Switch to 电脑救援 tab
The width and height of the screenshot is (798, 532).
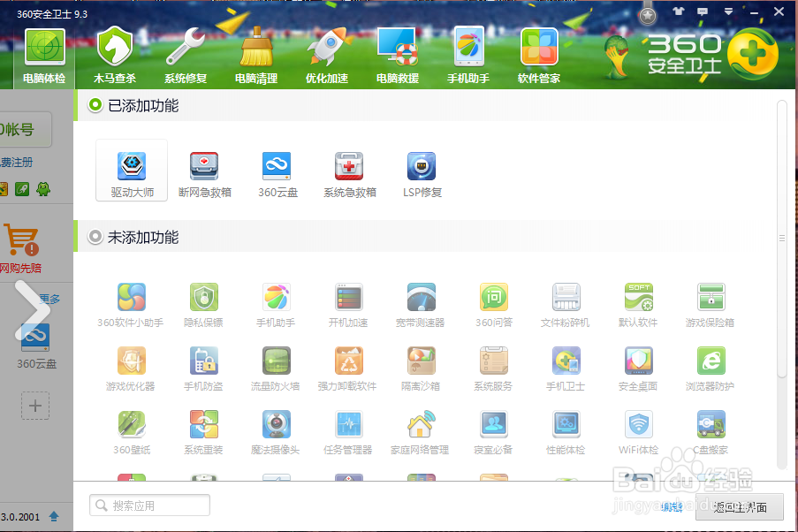click(x=398, y=57)
